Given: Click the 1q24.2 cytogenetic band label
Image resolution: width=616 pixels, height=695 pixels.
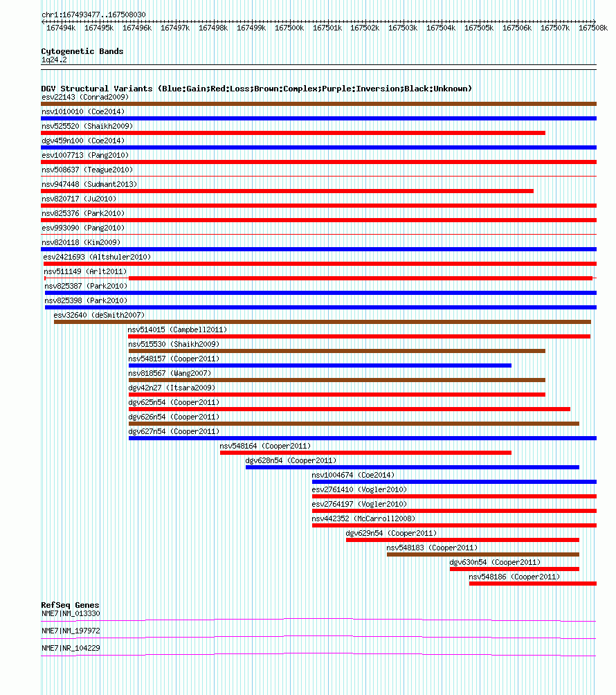Looking at the screenshot, I should click(54, 60).
